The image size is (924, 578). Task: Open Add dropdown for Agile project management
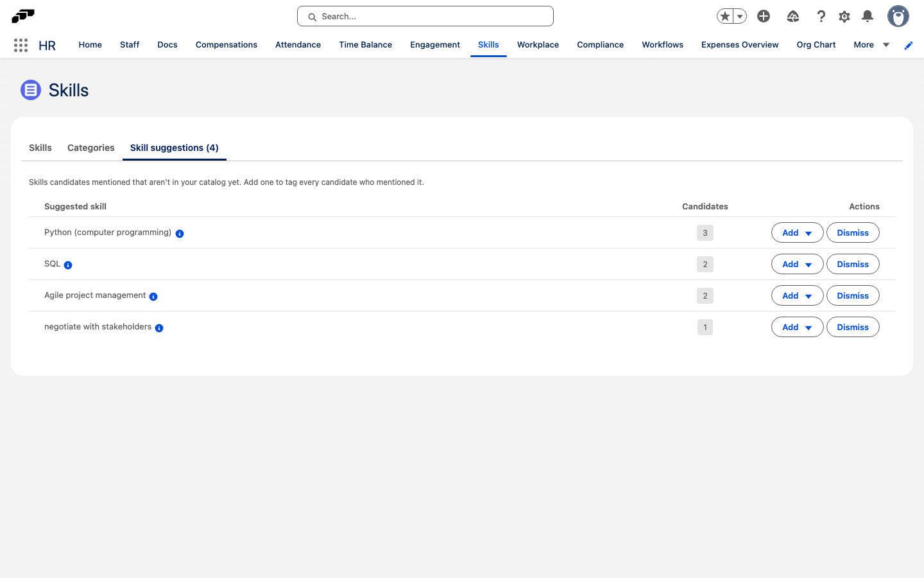pyautogui.click(x=797, y=295)
